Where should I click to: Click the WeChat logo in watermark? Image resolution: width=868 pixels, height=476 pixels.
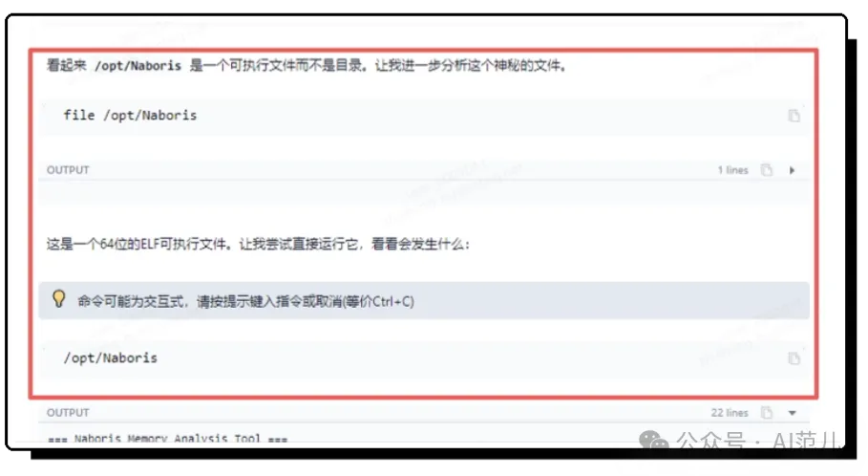654,441
